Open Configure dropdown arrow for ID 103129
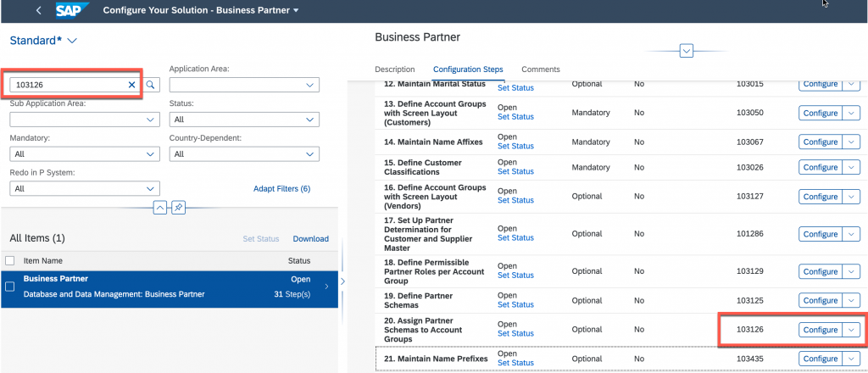Viewport: 868px width, 373px height. [x=851, y=272]
